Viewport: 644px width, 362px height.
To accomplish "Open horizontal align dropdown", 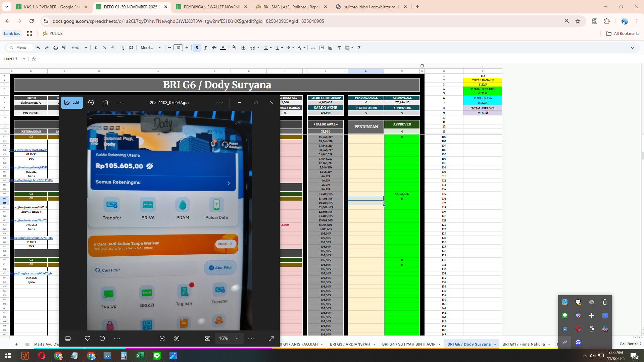I will pos(267,48).
